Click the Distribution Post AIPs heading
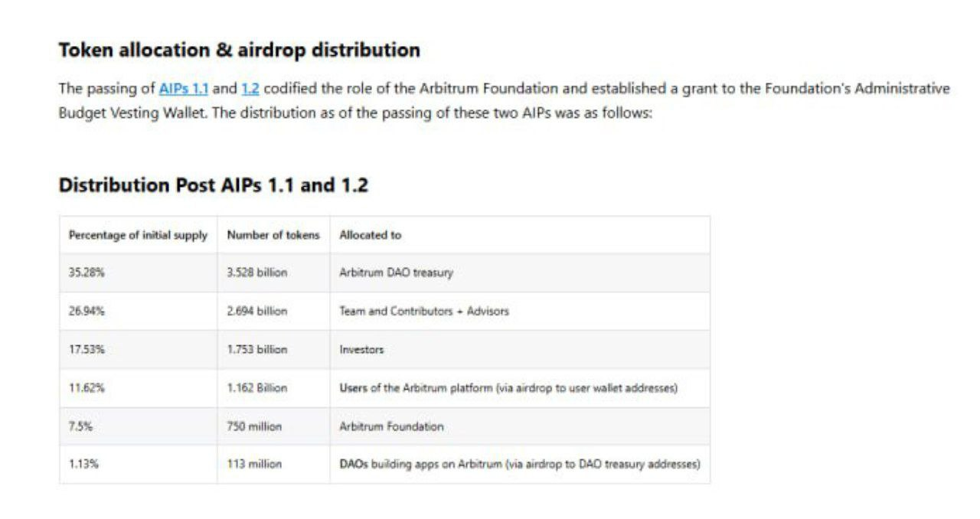This screenshot has height=519, width=980. coord(213,185)
